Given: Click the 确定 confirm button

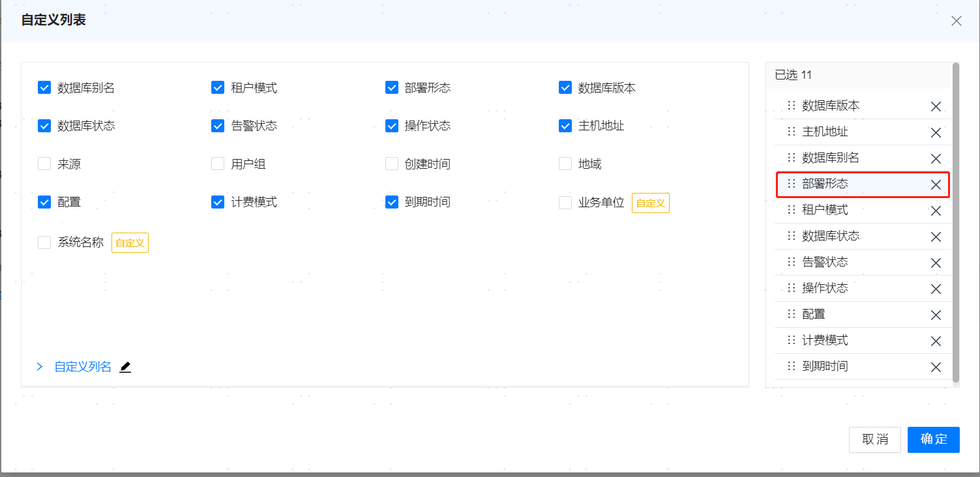Looking at the screenshot, I should (x=933, y=440).
